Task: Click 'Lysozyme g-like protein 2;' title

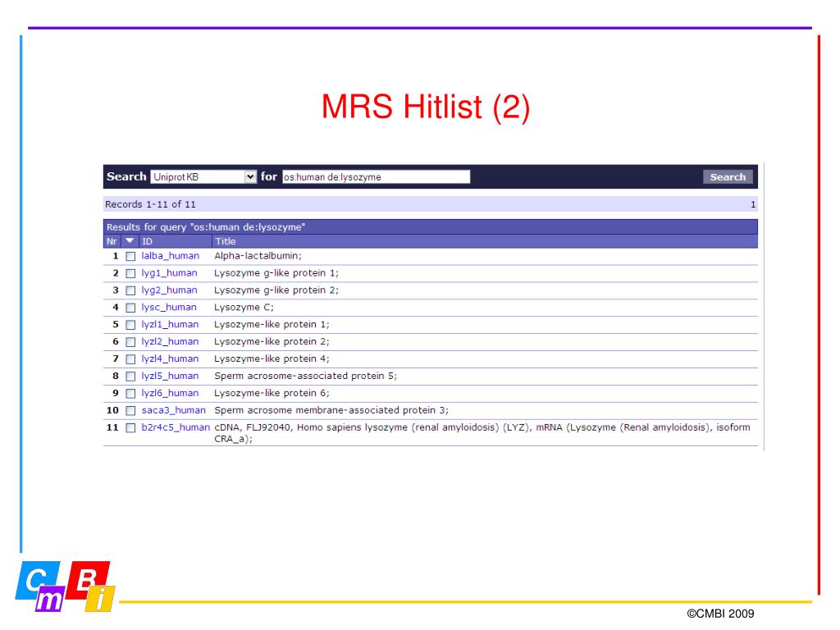Action: (x=276, y=290)
